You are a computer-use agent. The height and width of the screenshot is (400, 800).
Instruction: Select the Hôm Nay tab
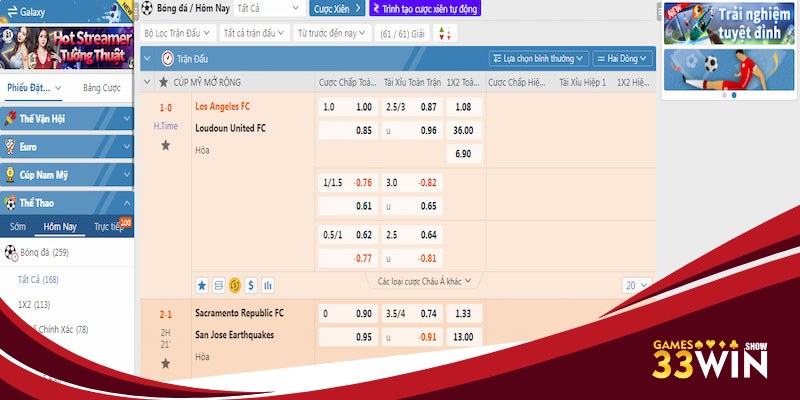click(60, 227)
